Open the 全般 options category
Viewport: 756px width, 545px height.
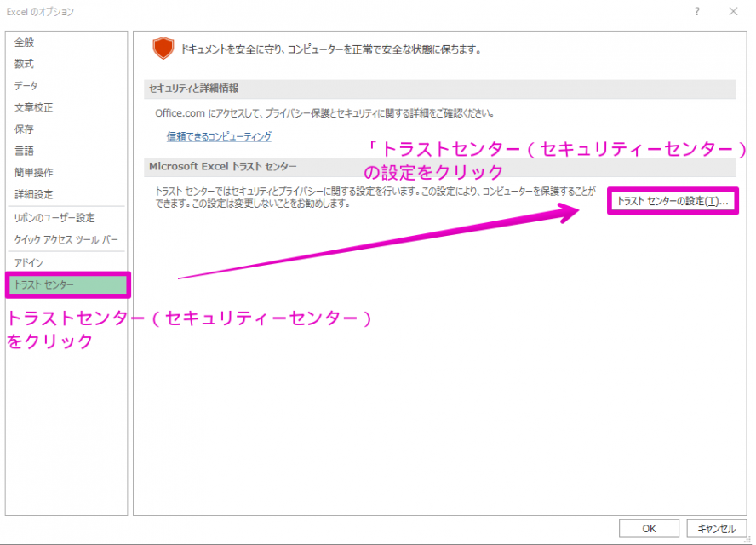pyautogui.click(x=24, y=43)
